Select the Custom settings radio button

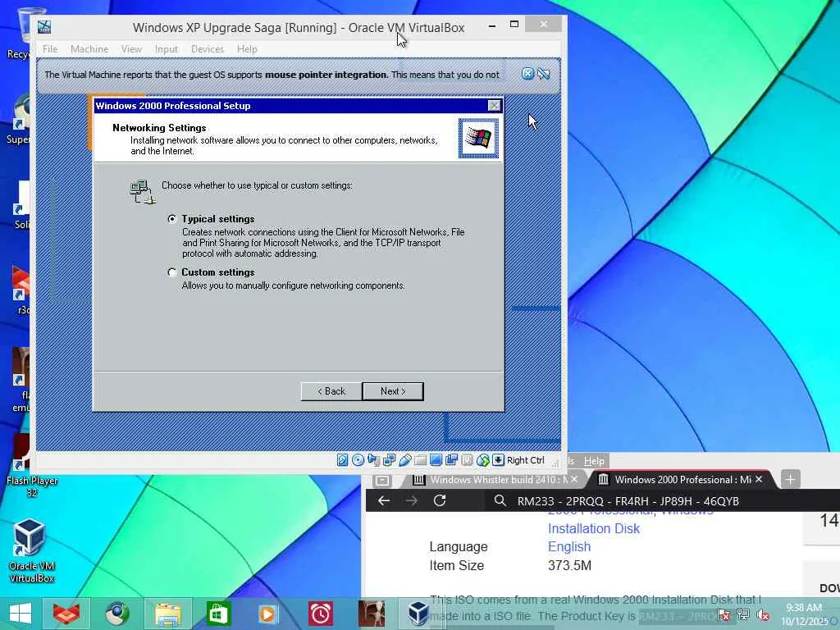172,272
